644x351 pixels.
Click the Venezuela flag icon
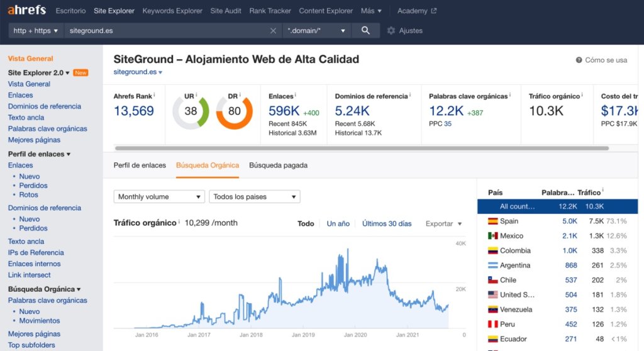493,309
